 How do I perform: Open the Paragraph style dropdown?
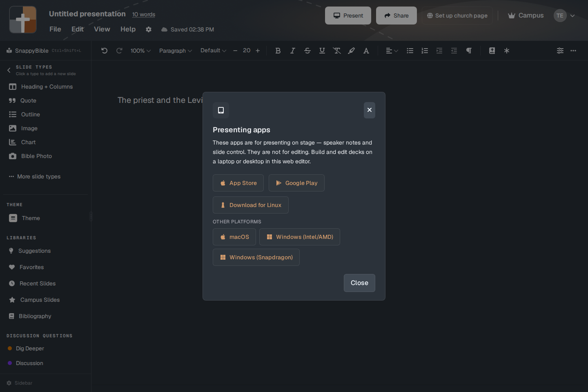176,51
